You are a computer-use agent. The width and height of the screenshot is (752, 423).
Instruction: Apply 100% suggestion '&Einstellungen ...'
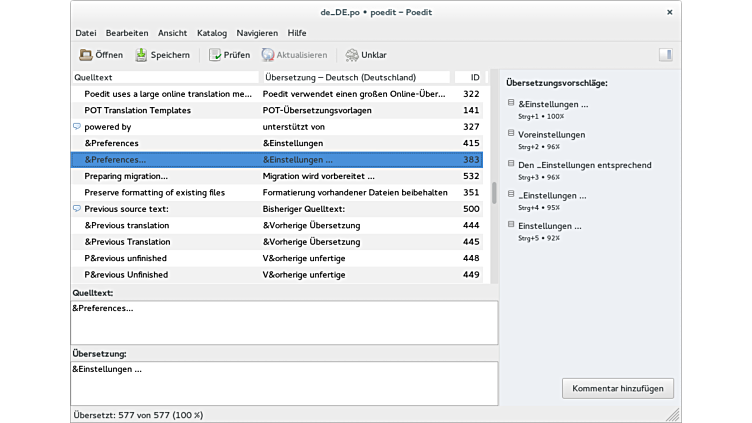[553, 104]
